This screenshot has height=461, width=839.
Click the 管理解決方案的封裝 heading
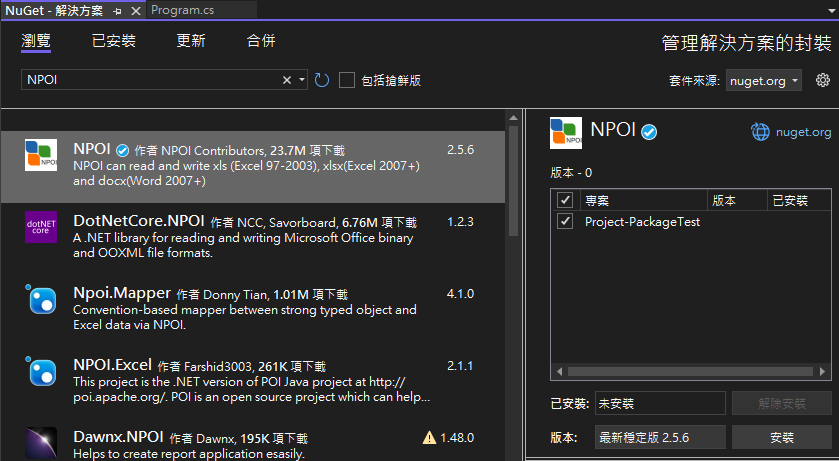coord(746,43)
